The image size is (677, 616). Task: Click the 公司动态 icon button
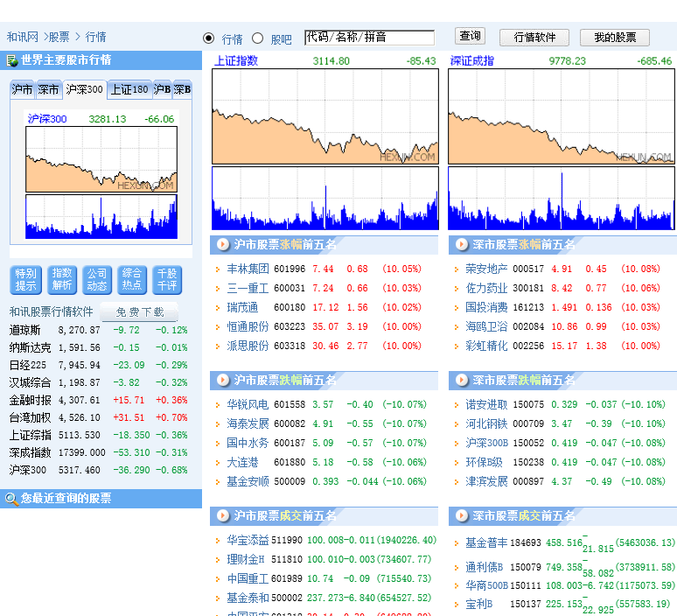click(x=97, y=280)
